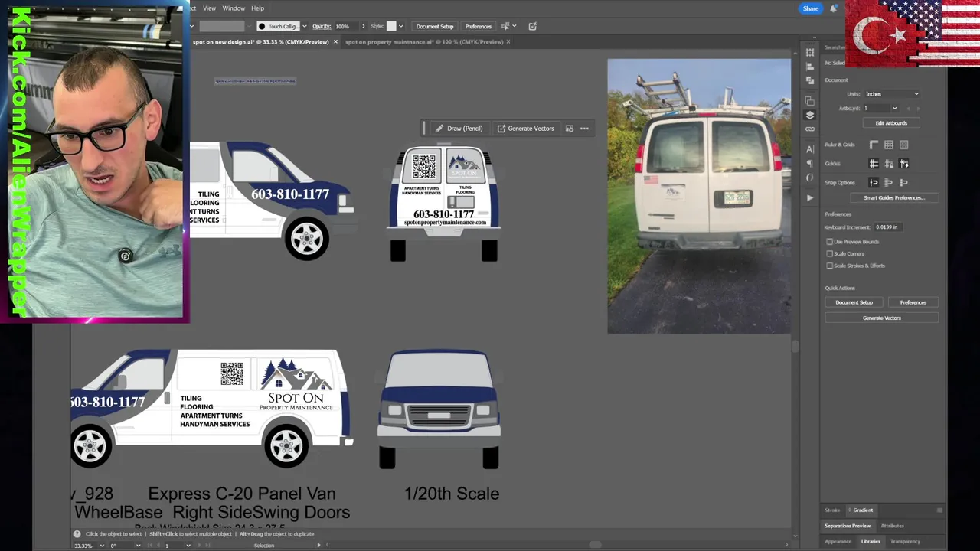Enable Use Preview Bounds checkbox
980x551 pixels.
point(830,242)
